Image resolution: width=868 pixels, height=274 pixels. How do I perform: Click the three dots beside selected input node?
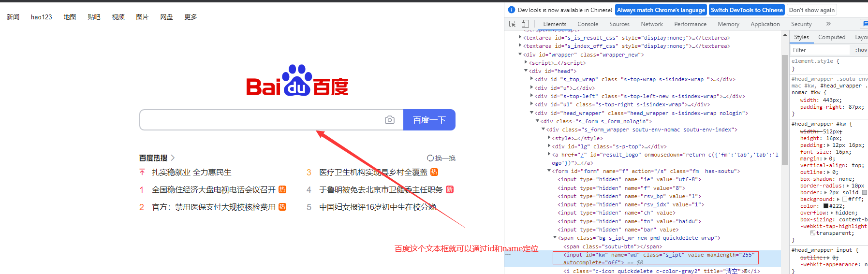pyautogui.click(x=508, y=255)
